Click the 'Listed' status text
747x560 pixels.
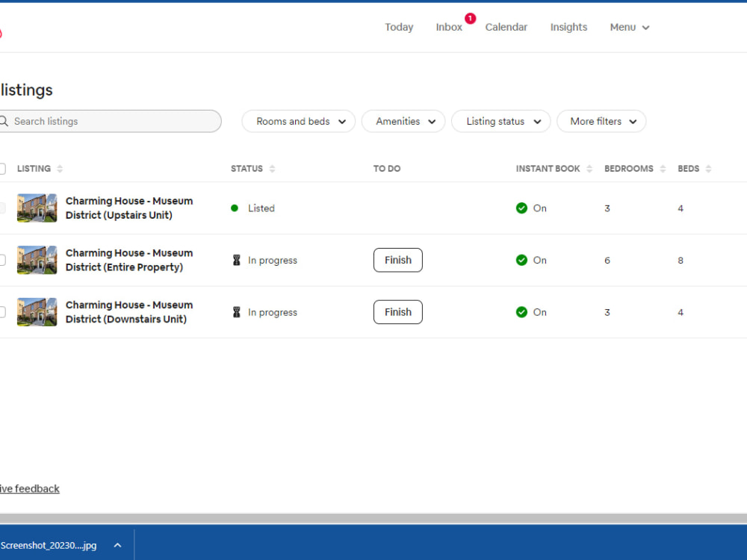point(261,208)
